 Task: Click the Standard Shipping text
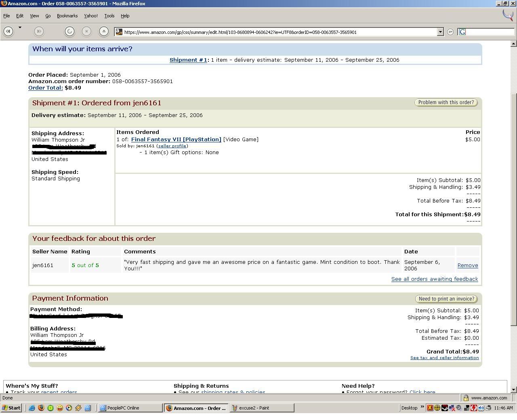[56, 178]
